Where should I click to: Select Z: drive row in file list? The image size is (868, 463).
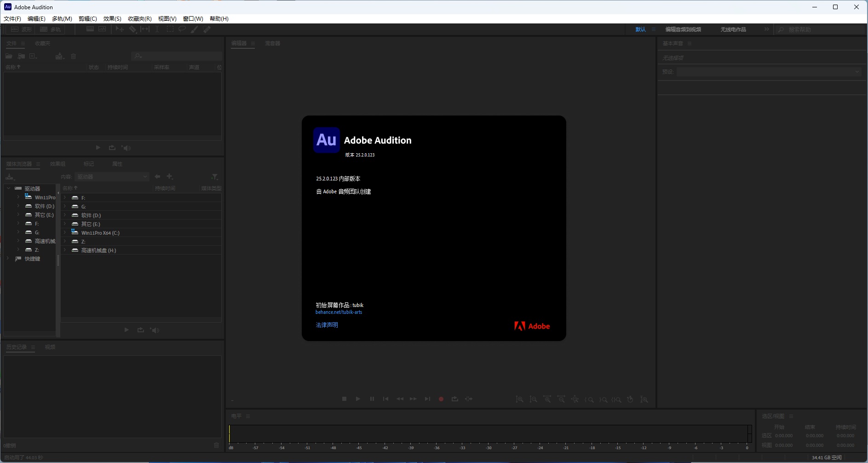142,241
